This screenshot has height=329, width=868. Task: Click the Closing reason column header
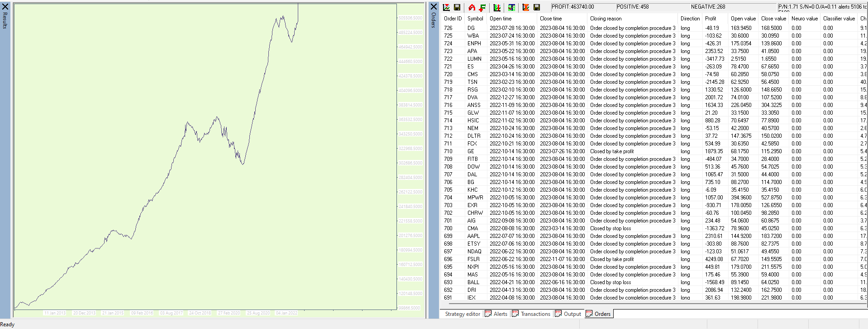[606, 19]
